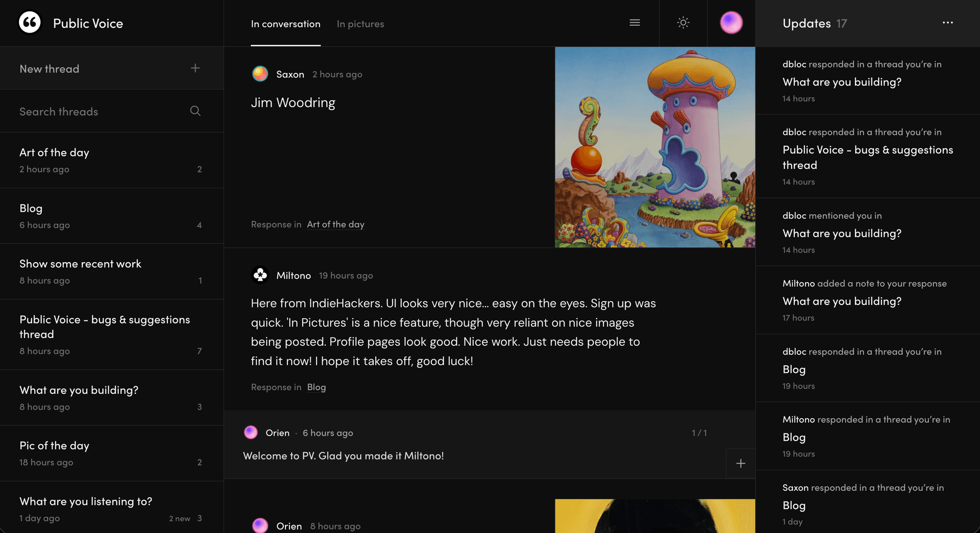Open the Show some recent work thread

pos(111,271)
